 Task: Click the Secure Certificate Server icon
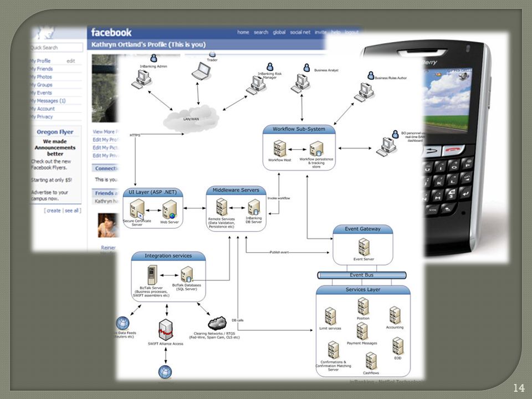137,209
